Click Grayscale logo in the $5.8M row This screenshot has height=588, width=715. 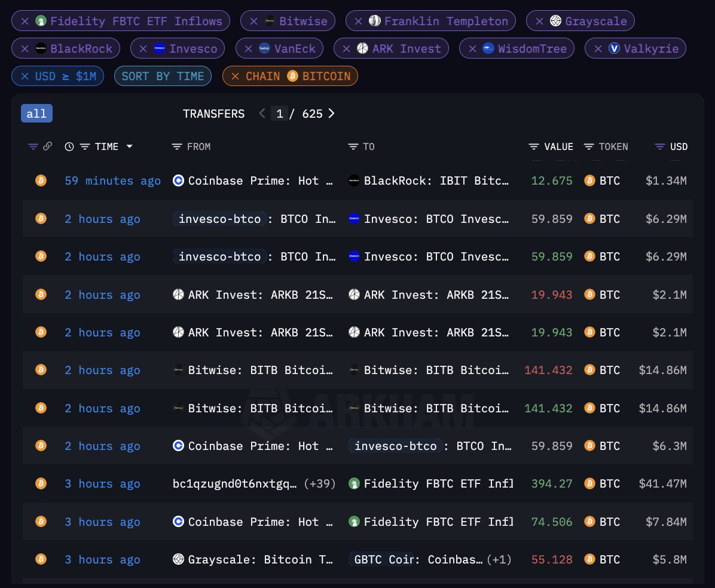(x=178, y=559)
